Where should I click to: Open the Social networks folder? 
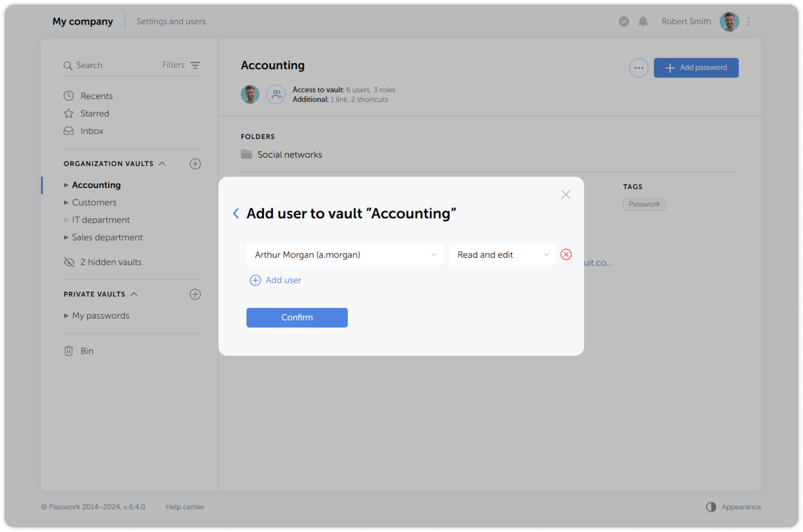click(x=290, y=154)
